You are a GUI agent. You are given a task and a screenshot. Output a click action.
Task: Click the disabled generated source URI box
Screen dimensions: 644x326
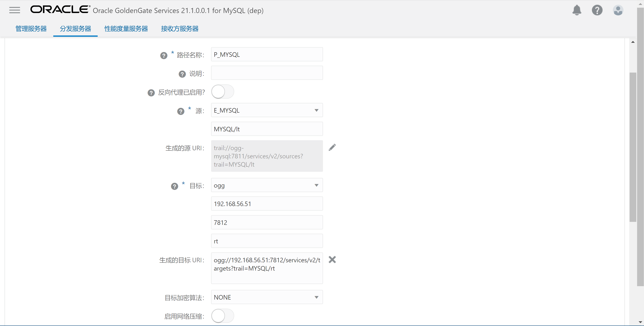point(267,156)
